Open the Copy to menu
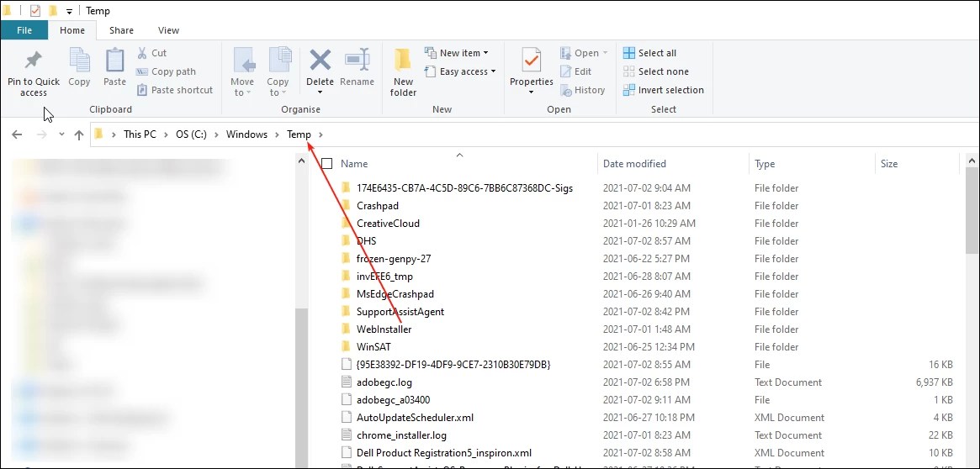Viewport: 980px width, 469px height. [278, 72]
